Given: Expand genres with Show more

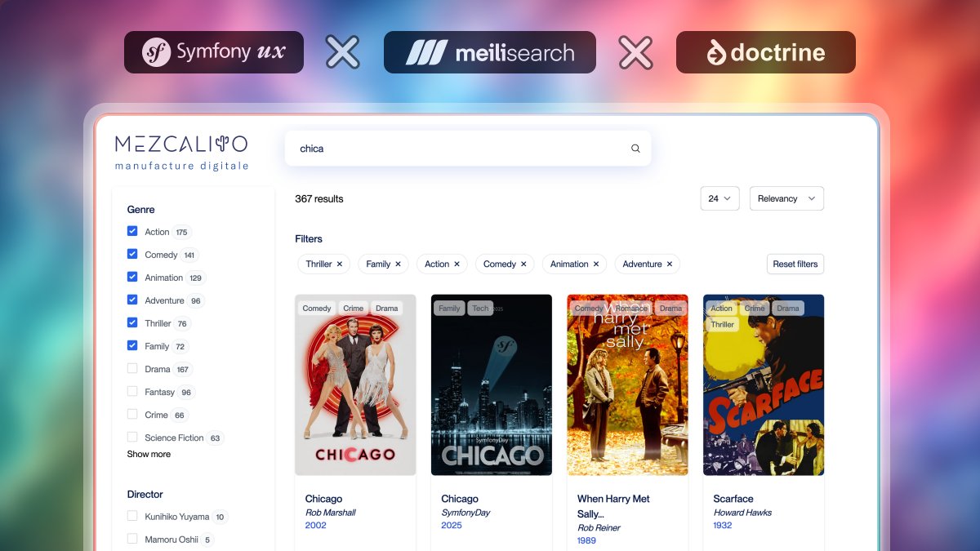Looking at the screenshot, I should (x=149, y=454).
